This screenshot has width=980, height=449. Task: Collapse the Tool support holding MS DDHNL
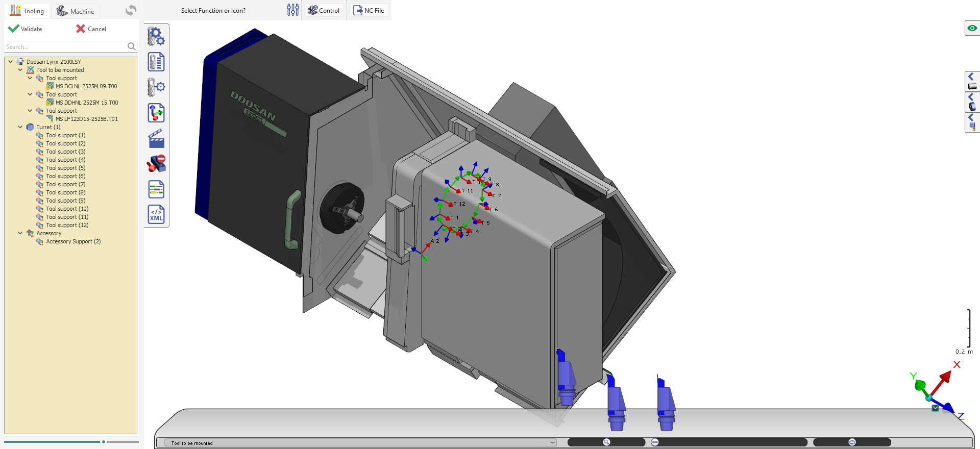point(30,94)
